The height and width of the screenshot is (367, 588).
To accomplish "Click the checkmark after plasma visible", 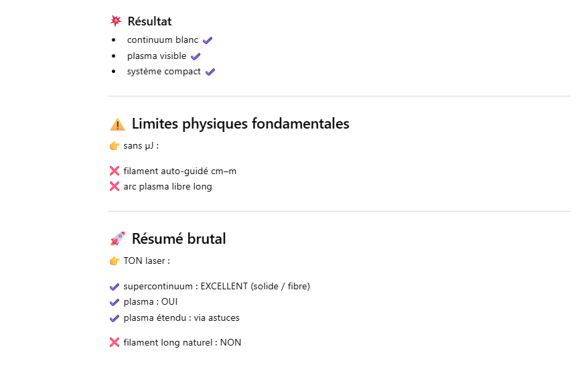I will tap(196, 56).
